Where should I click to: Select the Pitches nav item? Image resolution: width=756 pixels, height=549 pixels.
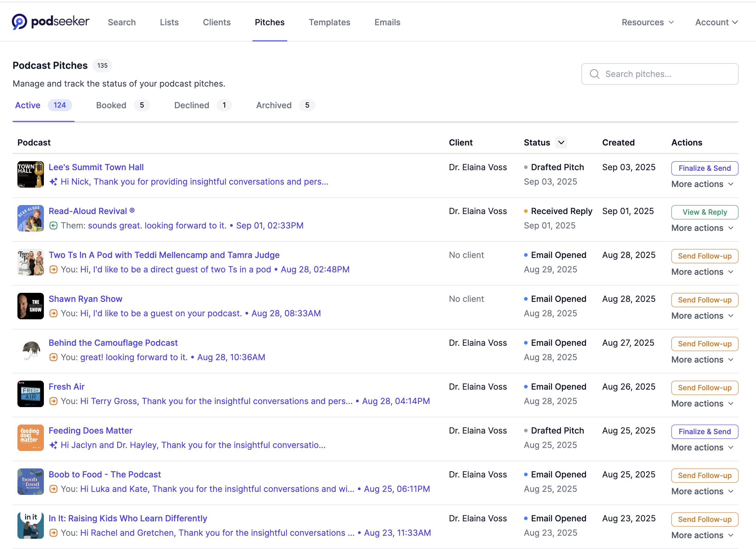(270, 22)
